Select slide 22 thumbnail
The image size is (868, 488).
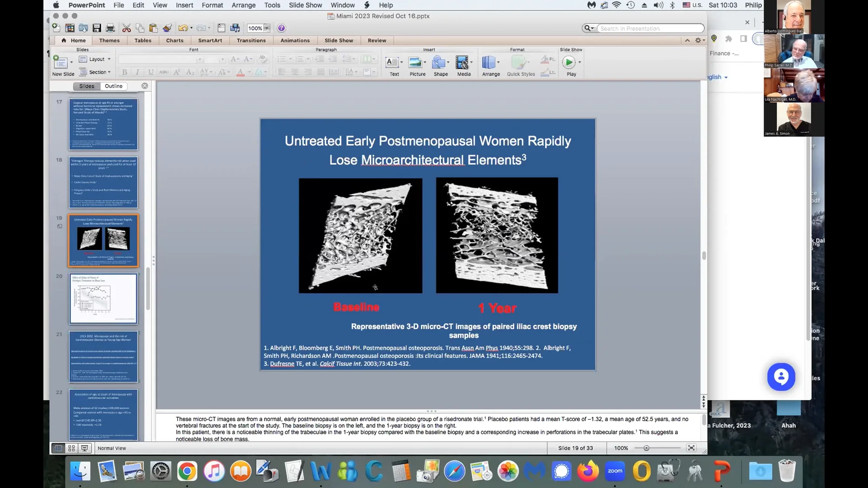103,415
